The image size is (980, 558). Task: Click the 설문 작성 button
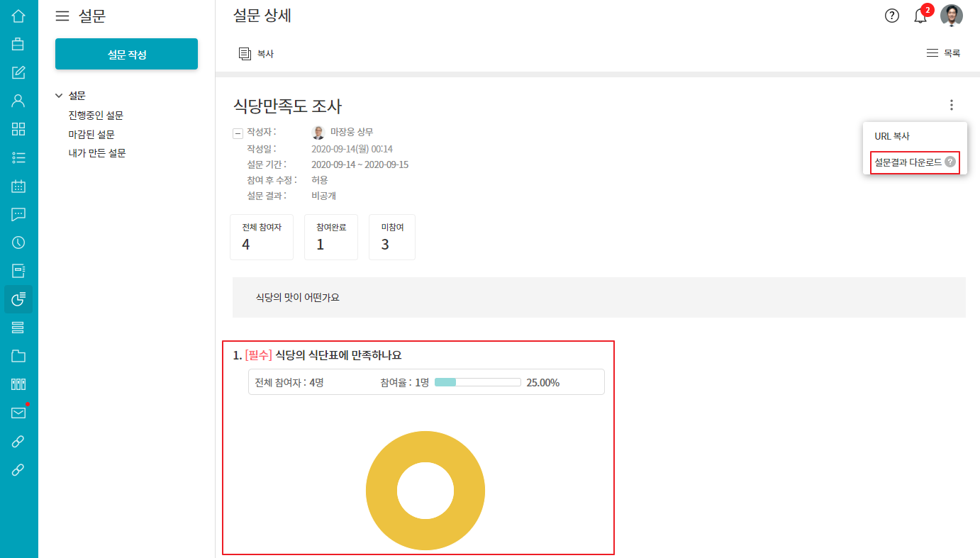126,54
